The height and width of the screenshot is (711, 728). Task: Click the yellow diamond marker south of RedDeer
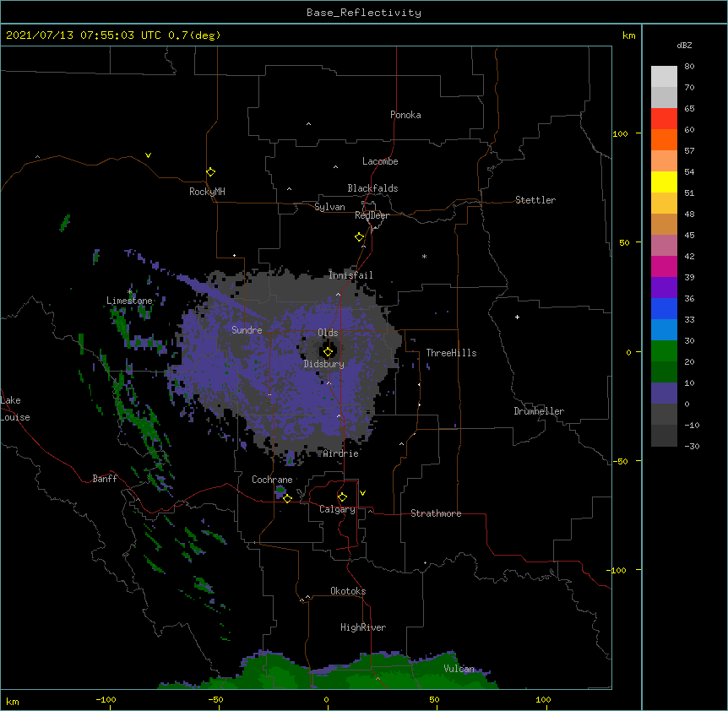click(359, 237)
